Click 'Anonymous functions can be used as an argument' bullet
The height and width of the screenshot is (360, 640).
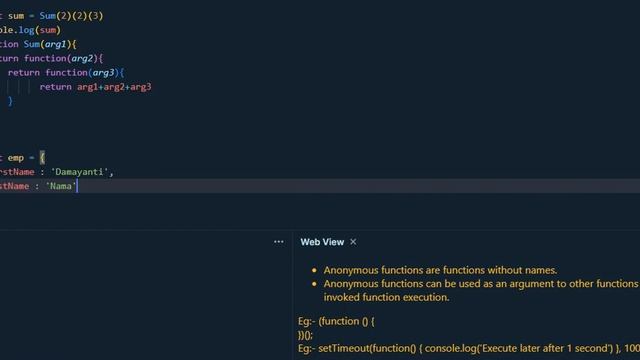(481, 284)
